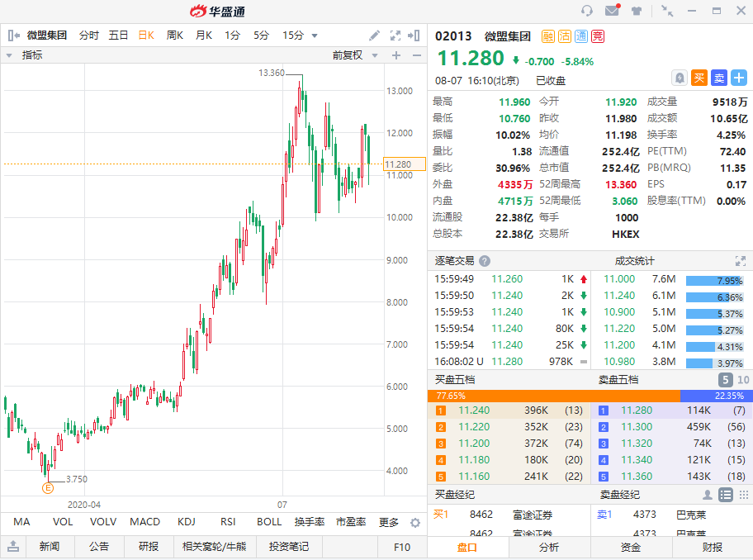This screenshot has width=753, height=560.
Task: Select 日K chart
Action: pos(146,36)
